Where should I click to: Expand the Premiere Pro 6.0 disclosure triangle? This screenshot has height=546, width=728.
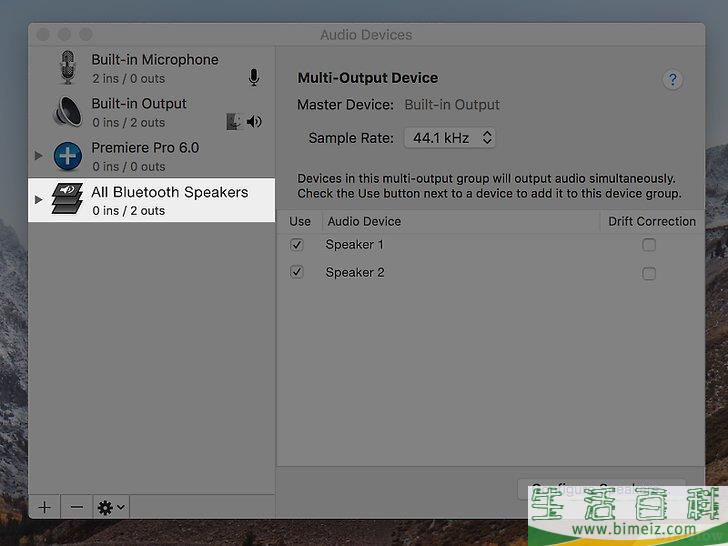tap(39, 156)
